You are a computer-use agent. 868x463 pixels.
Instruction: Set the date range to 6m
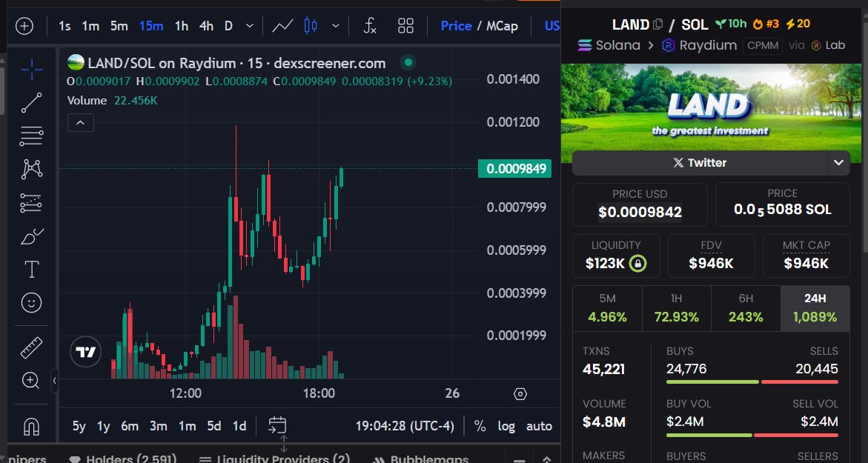pos(130,426)
